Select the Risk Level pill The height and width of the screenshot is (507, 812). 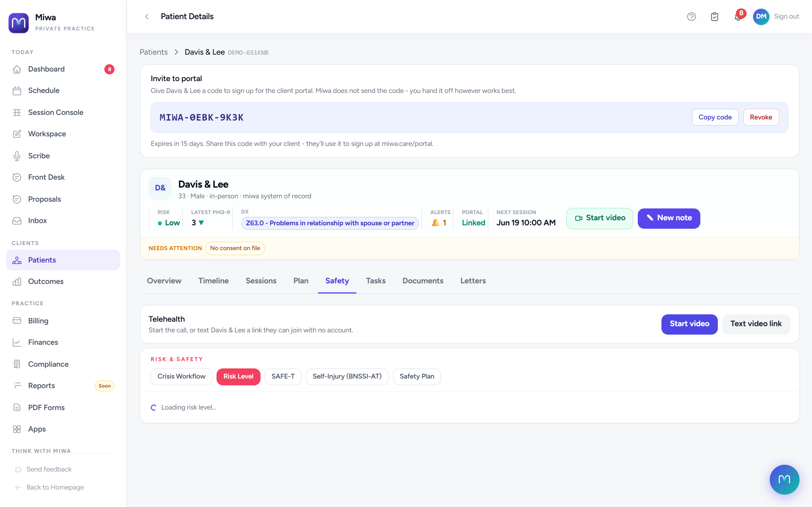click(238, 376)
